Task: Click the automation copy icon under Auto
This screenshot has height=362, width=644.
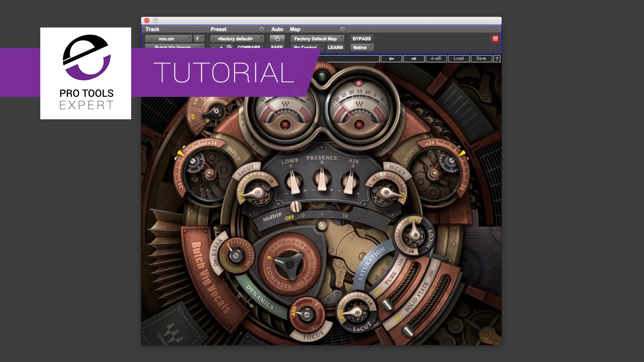Action: 277,39
